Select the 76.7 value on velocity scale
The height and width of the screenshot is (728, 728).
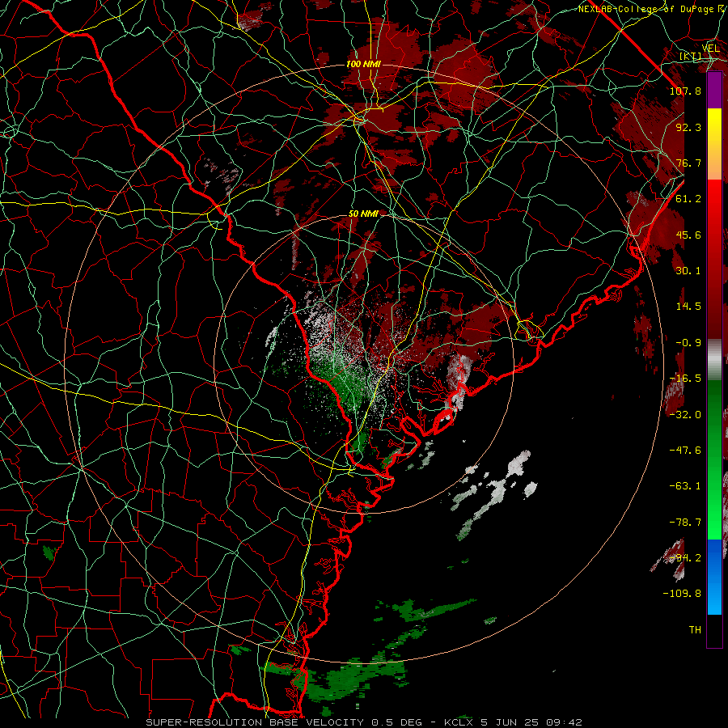pyautogui.click(x=688, y=163)
